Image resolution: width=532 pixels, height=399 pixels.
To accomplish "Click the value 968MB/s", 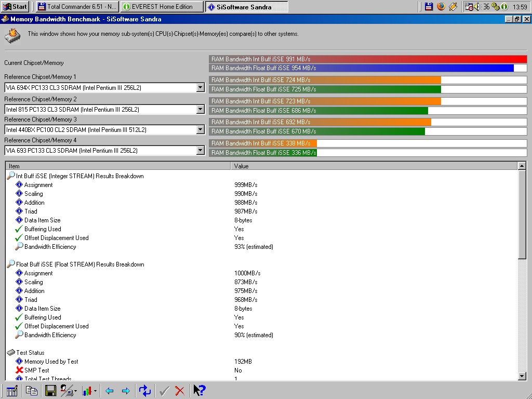I will tap(246, 300).
